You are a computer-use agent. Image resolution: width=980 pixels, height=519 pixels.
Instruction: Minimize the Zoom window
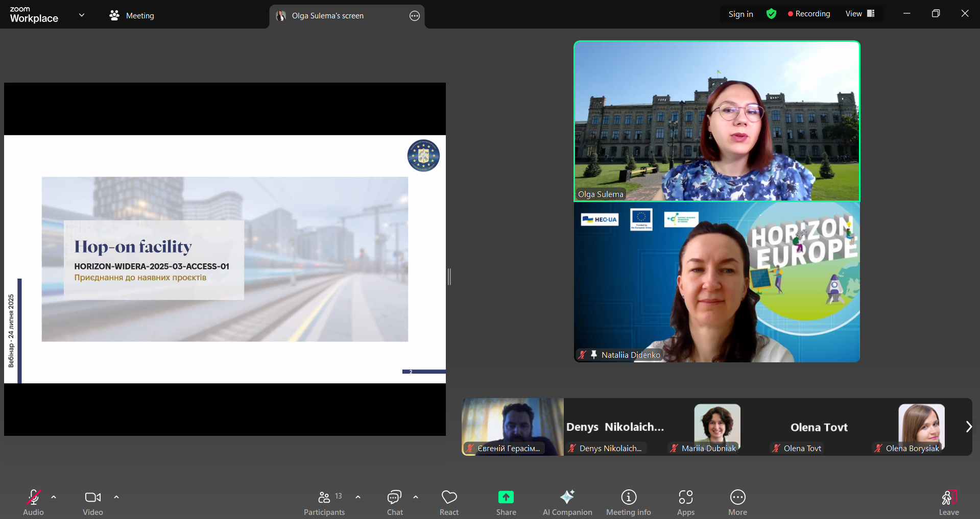[x=907, y=14]
